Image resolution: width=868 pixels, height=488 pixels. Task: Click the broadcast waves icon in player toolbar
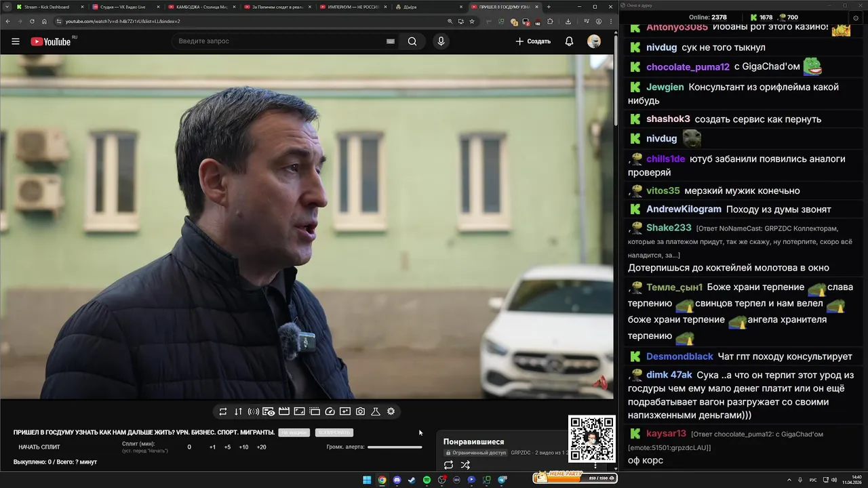[x=253, y=411]
